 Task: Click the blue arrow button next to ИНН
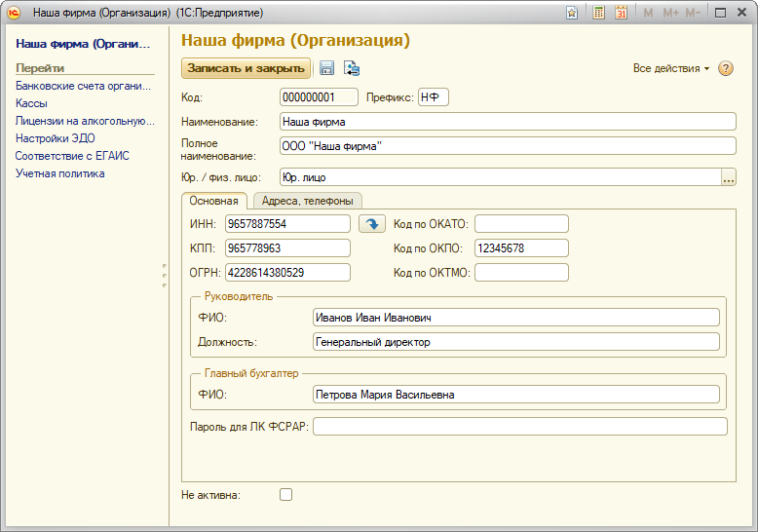coord(371,223)
